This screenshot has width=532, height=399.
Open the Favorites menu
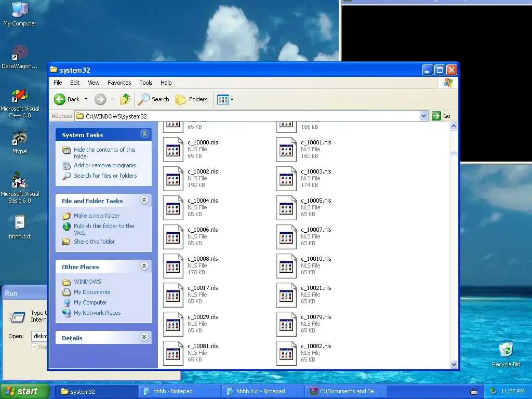pos(119,83)
